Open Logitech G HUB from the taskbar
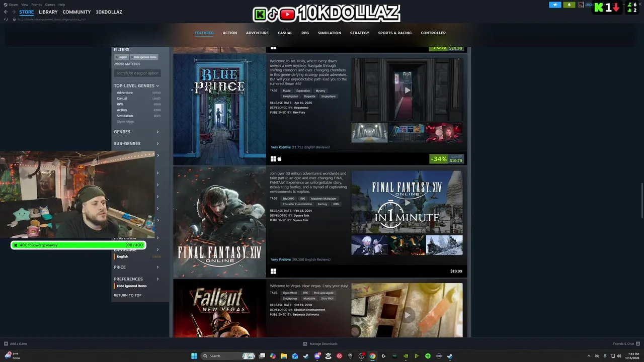Screen dimensions: 644x362 tap(383, 356)
